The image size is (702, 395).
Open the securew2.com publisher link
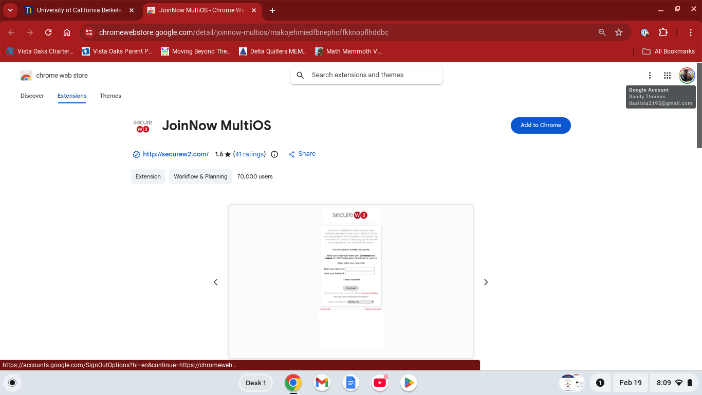[x=175, y=154]
